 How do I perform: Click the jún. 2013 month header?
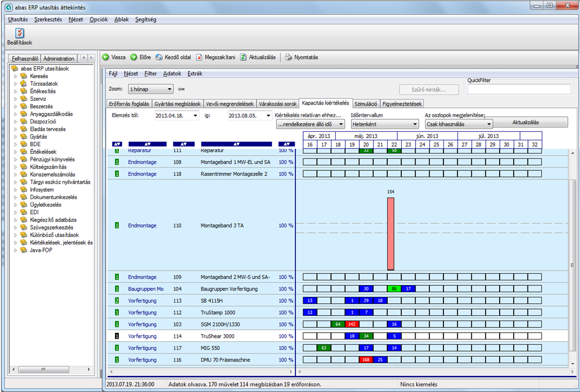(427, 136)
